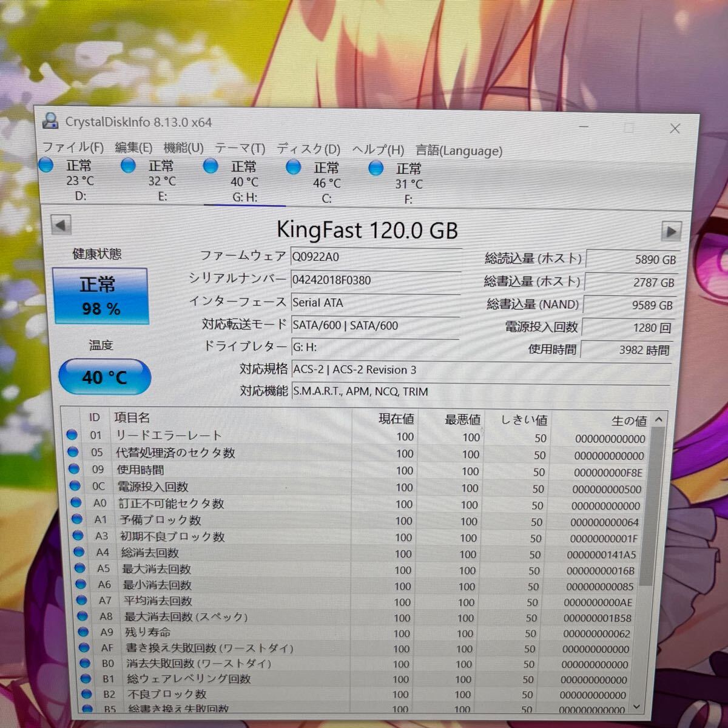Select the D: drive status orb

pyautogui.click(x=46, y=164)
